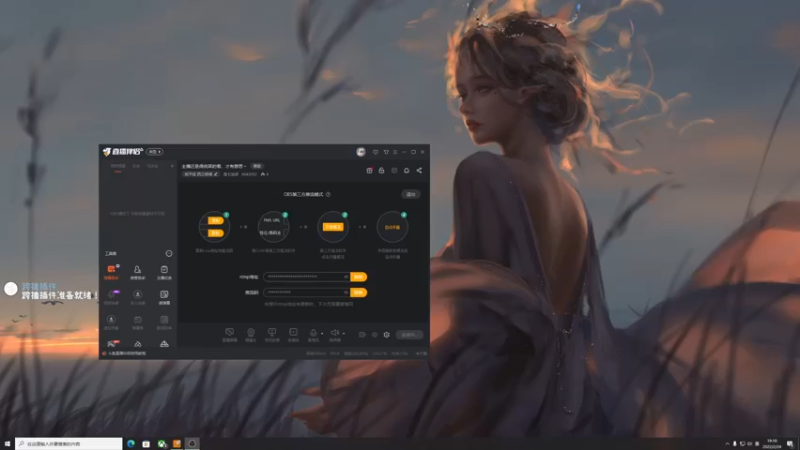Click the padlock icon in the header
Image resolution: width=800 pixels, height=450 pixels.
[x=381, y=170]
